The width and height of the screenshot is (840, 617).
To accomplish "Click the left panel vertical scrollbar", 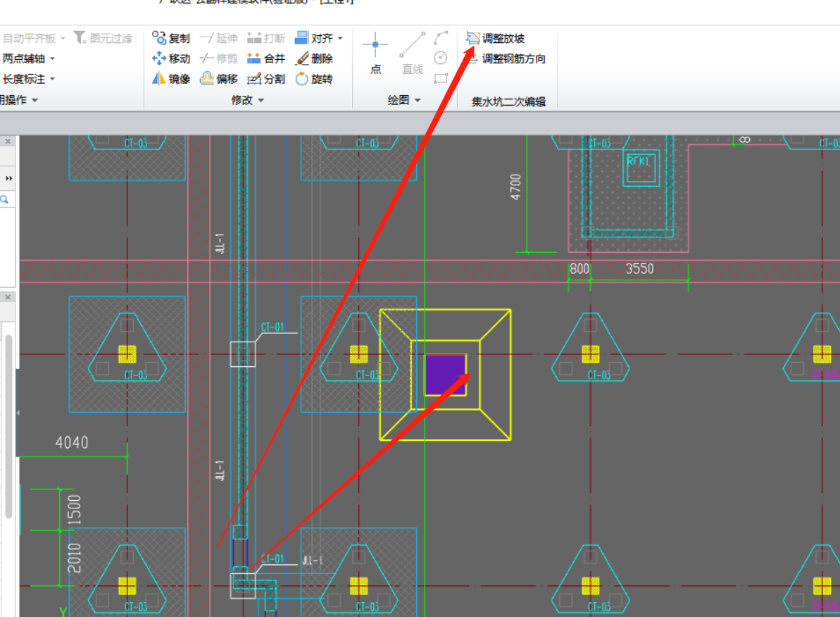I will 8,426.
